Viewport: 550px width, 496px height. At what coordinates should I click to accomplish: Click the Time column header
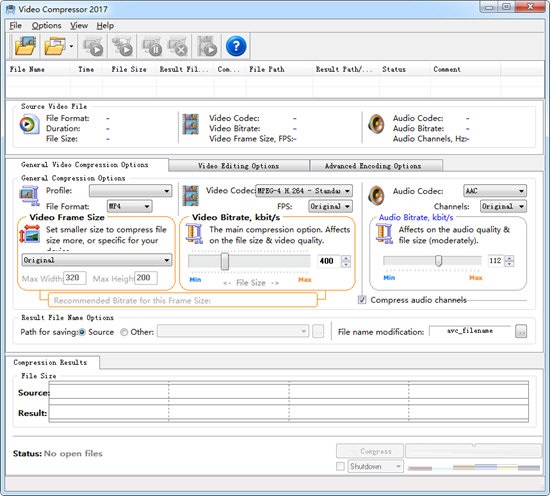pyautogui.click(x=86, y=69)
